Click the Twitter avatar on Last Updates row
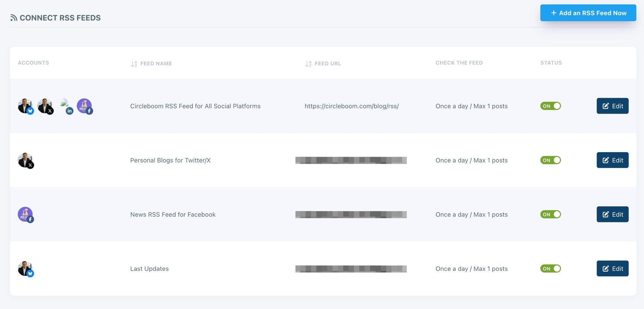Viewport: 644px width, 309px height. pos(25,268)
